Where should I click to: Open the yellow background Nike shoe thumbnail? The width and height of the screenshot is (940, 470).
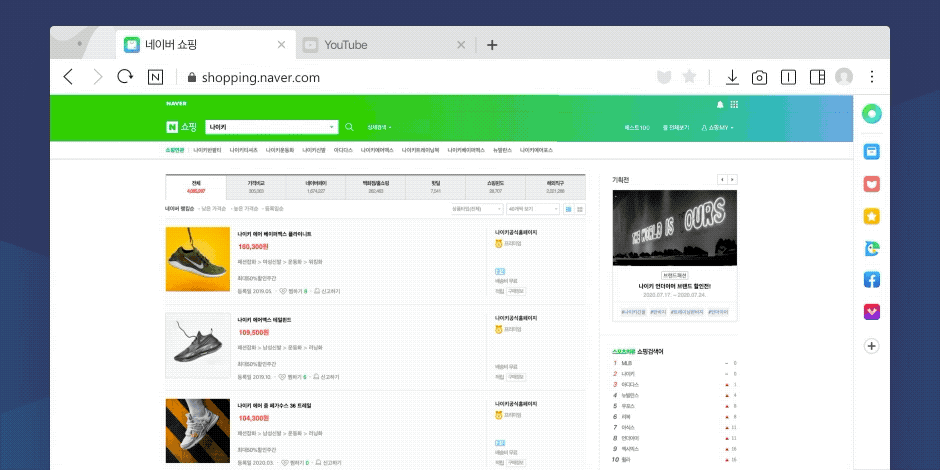198,259
